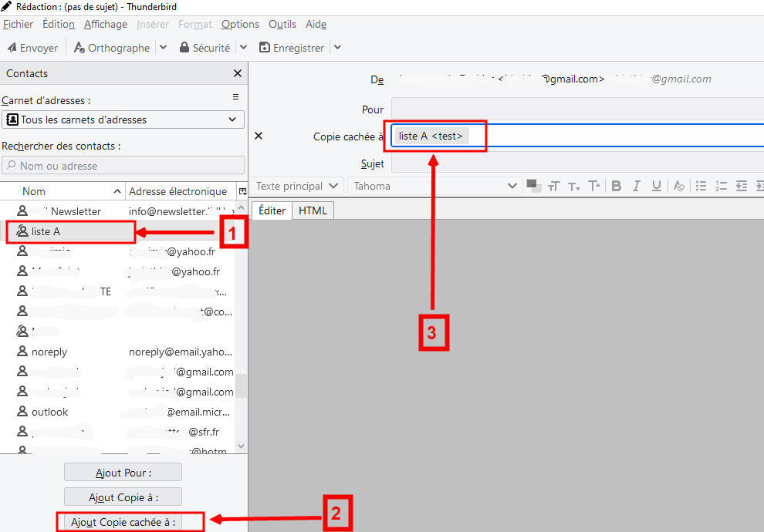Click the Pour recipient field

pyautogui.click(x=577, y=109)
